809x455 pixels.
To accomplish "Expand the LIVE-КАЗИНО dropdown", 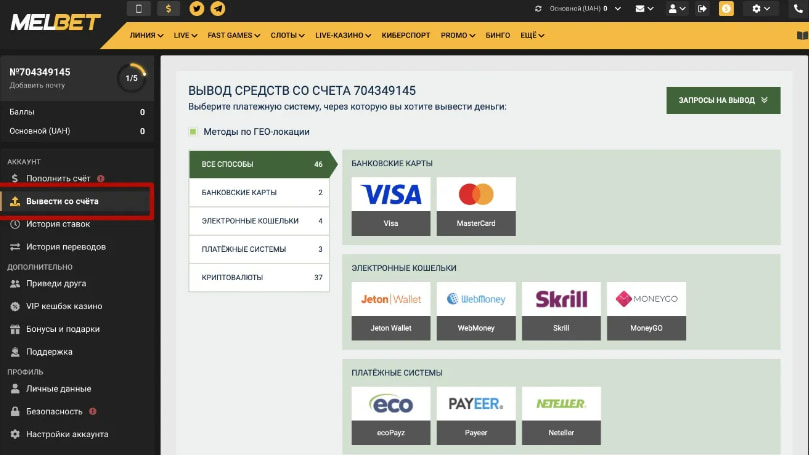I will click(343, 35).
